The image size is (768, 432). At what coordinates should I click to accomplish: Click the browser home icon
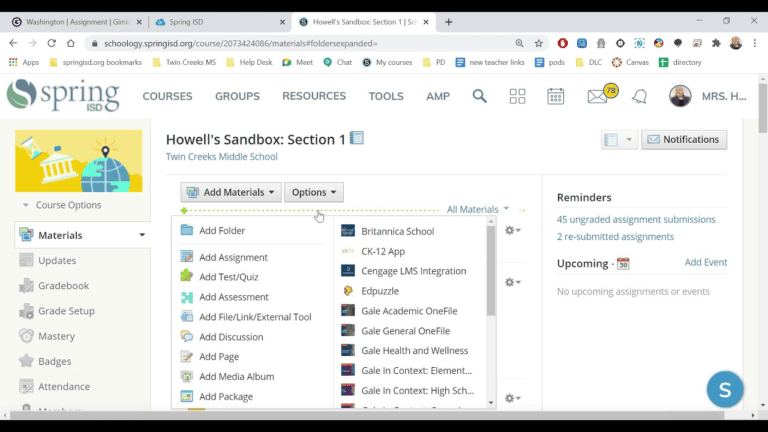(x=71, y=43)
